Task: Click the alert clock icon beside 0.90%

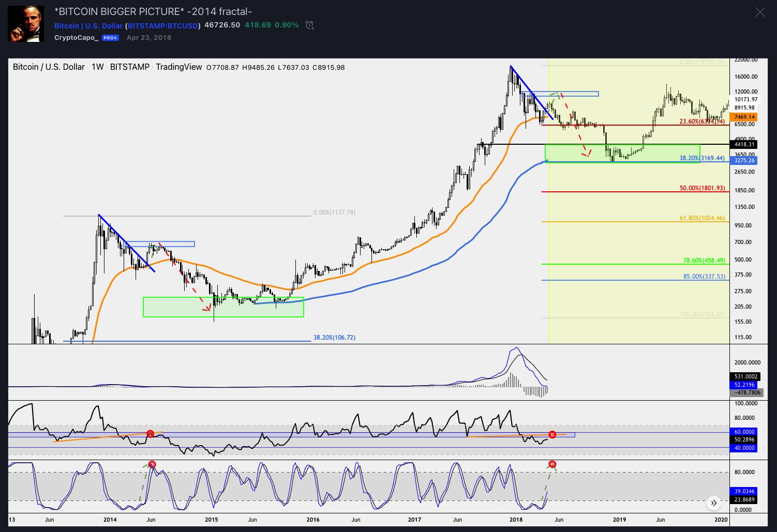Action: [309, 25]
